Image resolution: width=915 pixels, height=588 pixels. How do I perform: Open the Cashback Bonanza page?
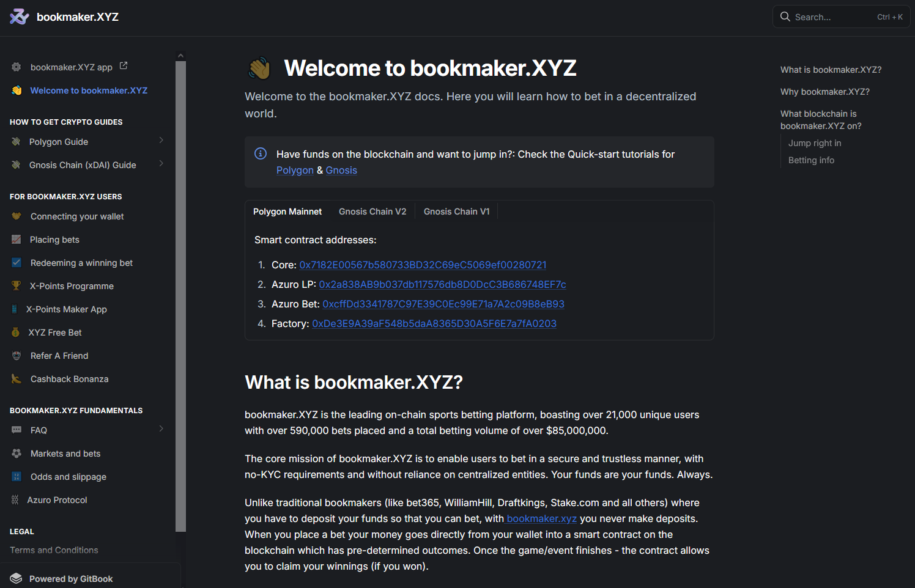tap(70, 379)
